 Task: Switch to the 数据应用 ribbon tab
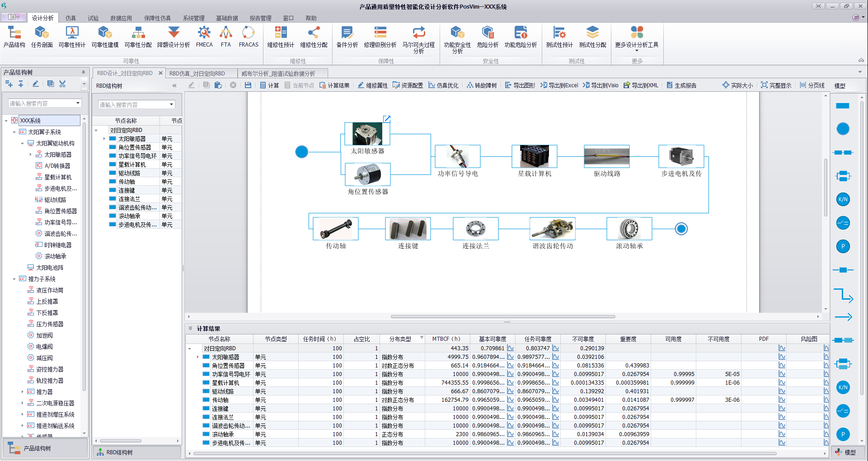point(121,18)
